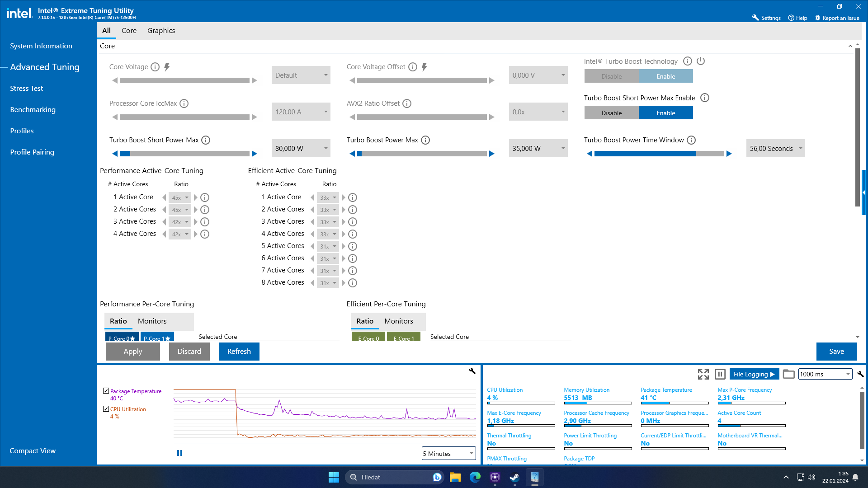Open Steam from taskbar
This screenshot has width=868, height=488.
tap(514, 477)
